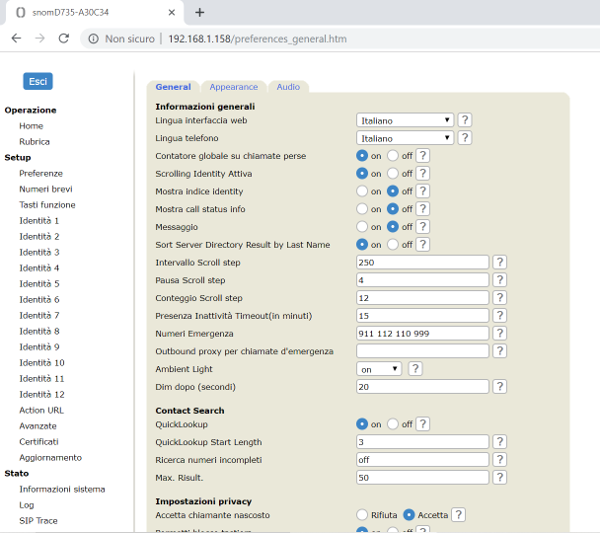Turn Mostra call status info on
This screenshot has width=600, height=533.
pyautogui.click(x=362, y=209)
